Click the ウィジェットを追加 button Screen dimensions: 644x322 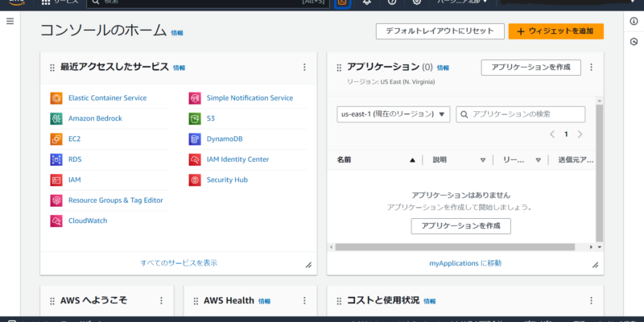click(x=556, y=31)
